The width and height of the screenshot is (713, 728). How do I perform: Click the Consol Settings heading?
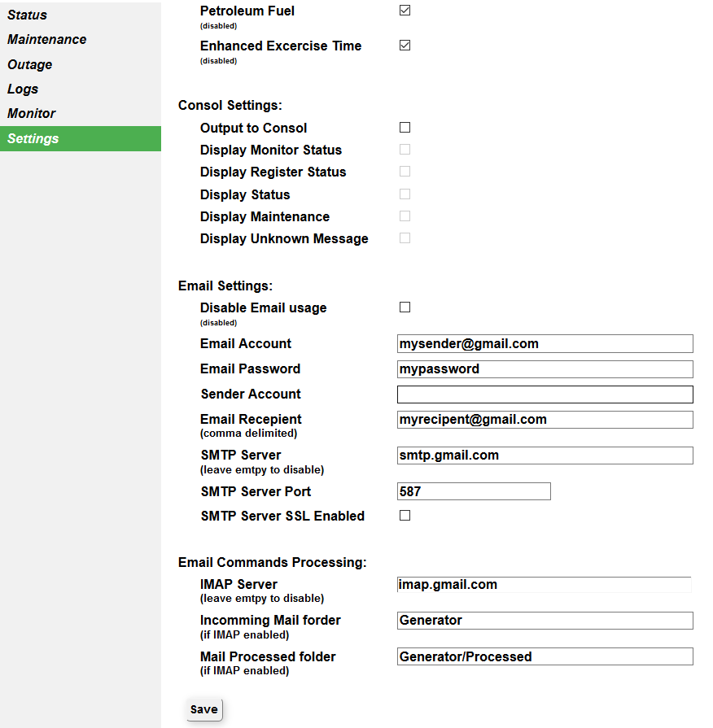(x=230, y=106)
